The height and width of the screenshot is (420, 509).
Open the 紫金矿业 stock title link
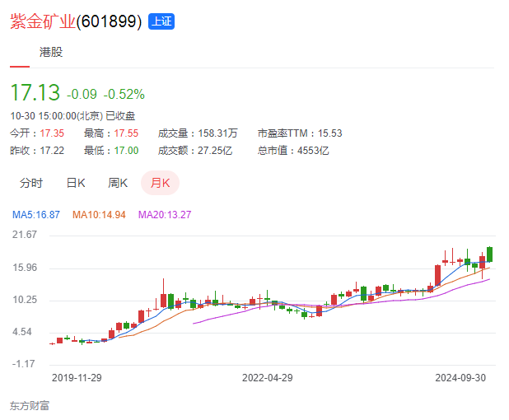[x=76, y=21]
